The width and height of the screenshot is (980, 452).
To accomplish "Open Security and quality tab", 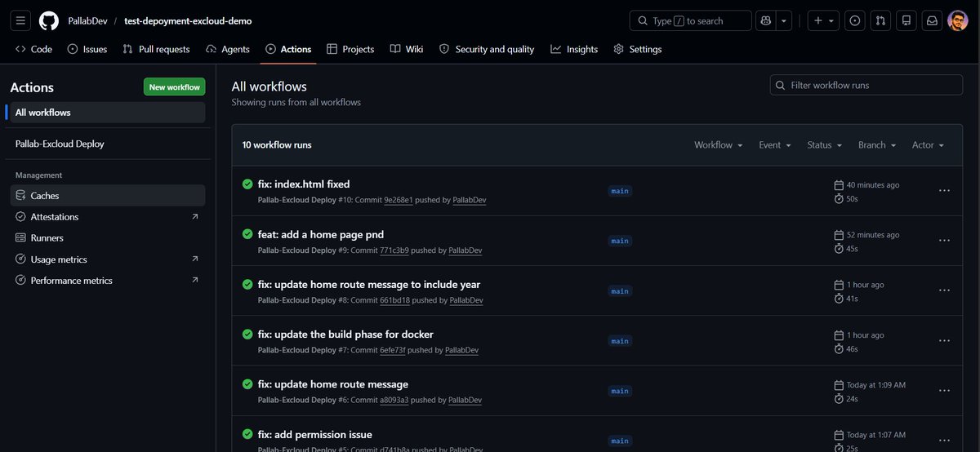I will (487, 49).
